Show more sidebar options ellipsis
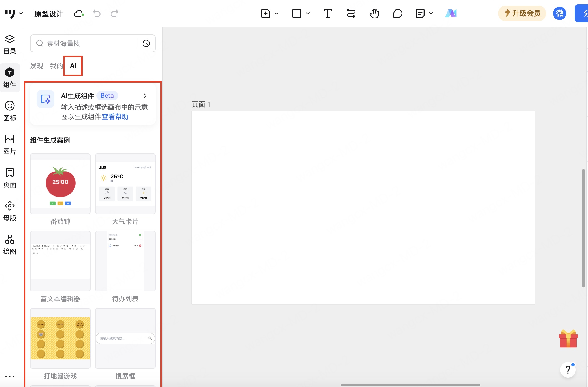The width and height of the screenshot is (588, 387). click(x=10, y=376)
